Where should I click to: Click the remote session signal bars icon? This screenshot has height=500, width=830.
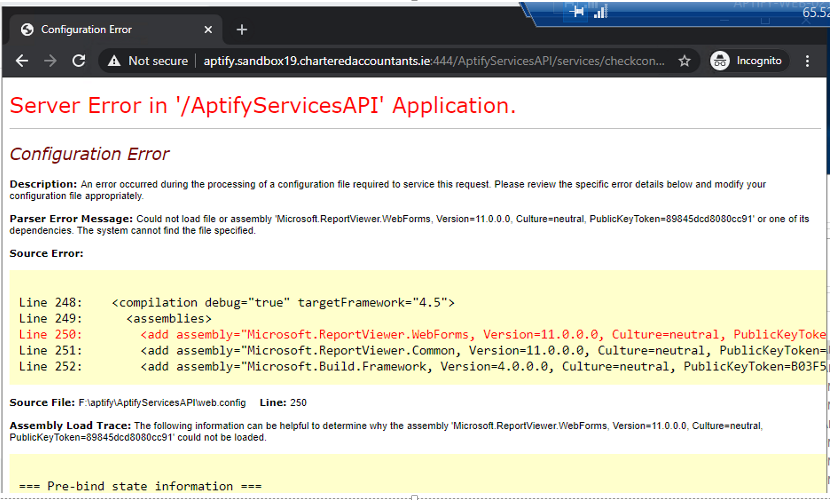(x=600, y=12)
